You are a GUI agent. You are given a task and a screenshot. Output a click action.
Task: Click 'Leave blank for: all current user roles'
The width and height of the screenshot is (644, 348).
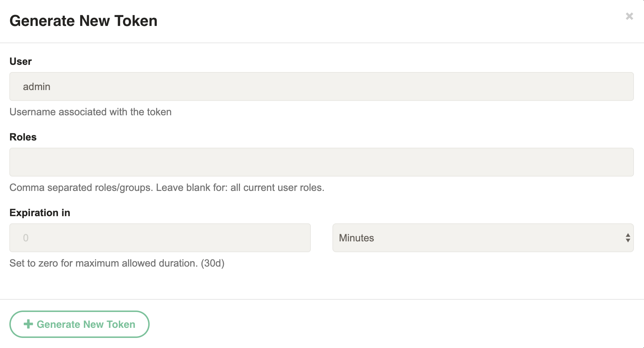(240, 188)
